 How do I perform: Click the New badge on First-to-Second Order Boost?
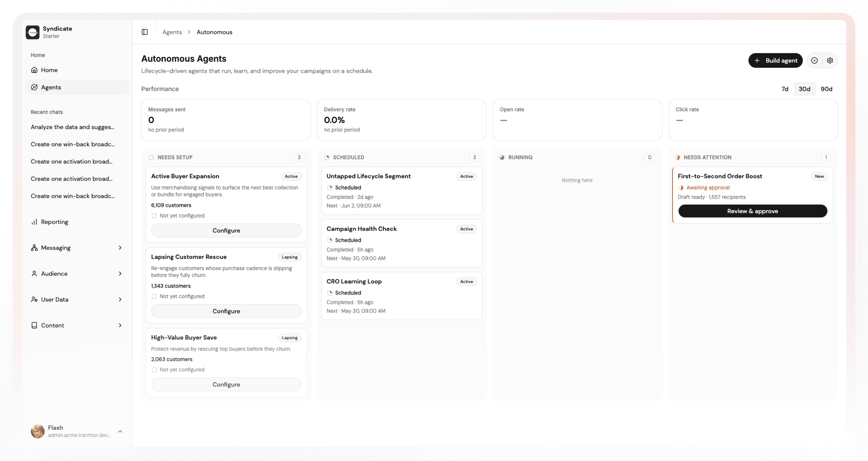tap(819, 176)
